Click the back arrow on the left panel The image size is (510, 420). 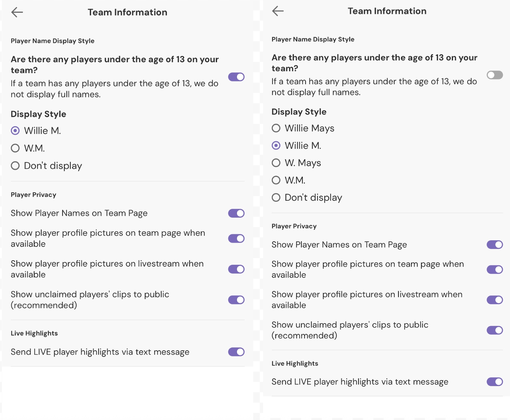tap(18, 12)
